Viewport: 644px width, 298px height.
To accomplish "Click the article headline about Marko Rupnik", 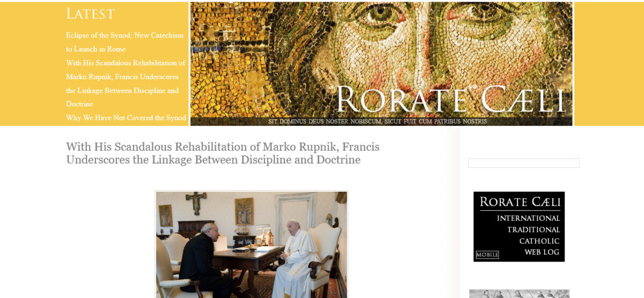I will [x=223, y=153].
